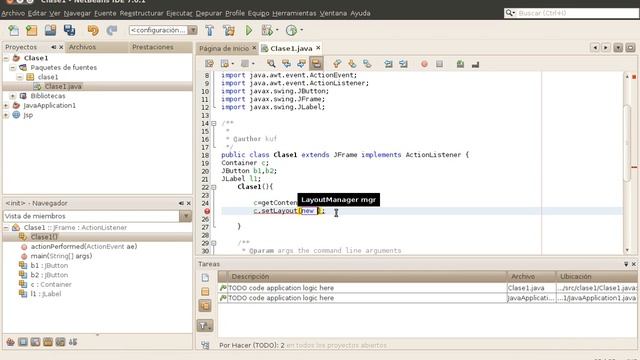Viewport: 640px width, 360px height.
Task: Click the Next Bookmark editor icon
Action: pyautogui.click(x=352, y=64)
